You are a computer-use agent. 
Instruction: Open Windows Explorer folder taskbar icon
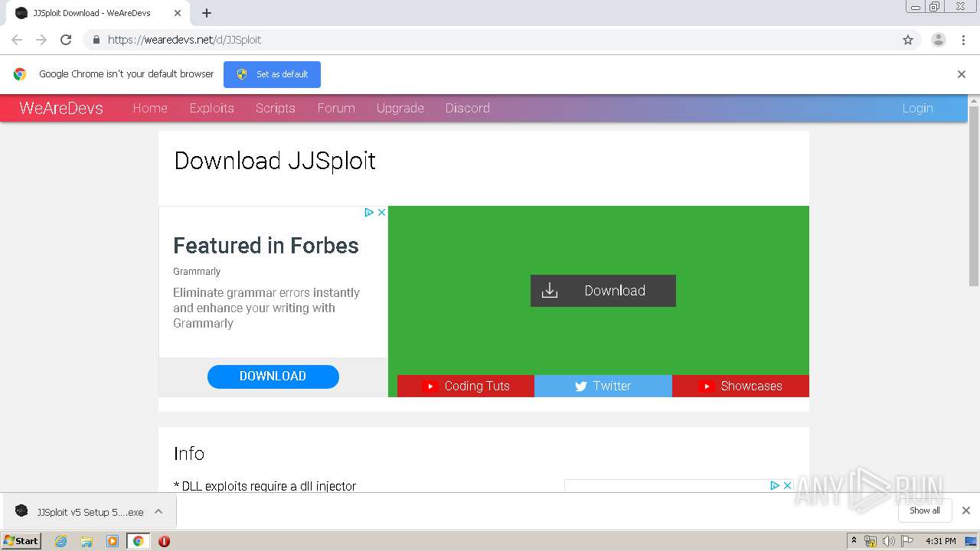[87, 541]
